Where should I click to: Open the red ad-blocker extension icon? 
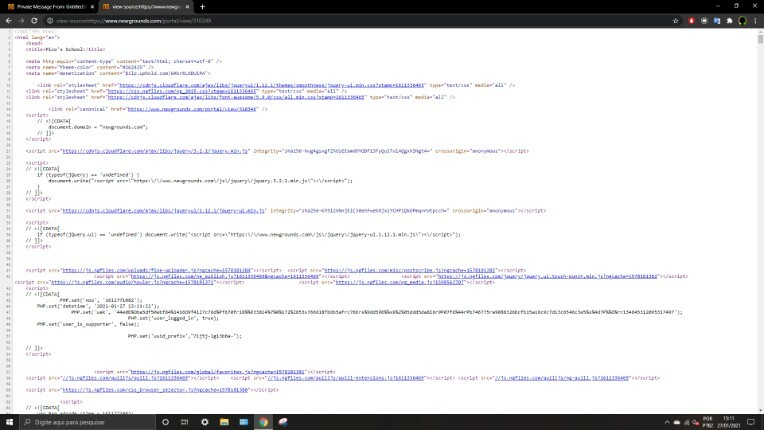[x=691, y=21]
